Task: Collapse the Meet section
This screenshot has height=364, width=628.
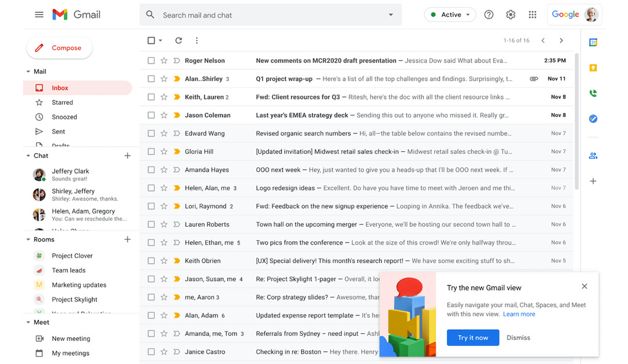Action: [29, 322]
